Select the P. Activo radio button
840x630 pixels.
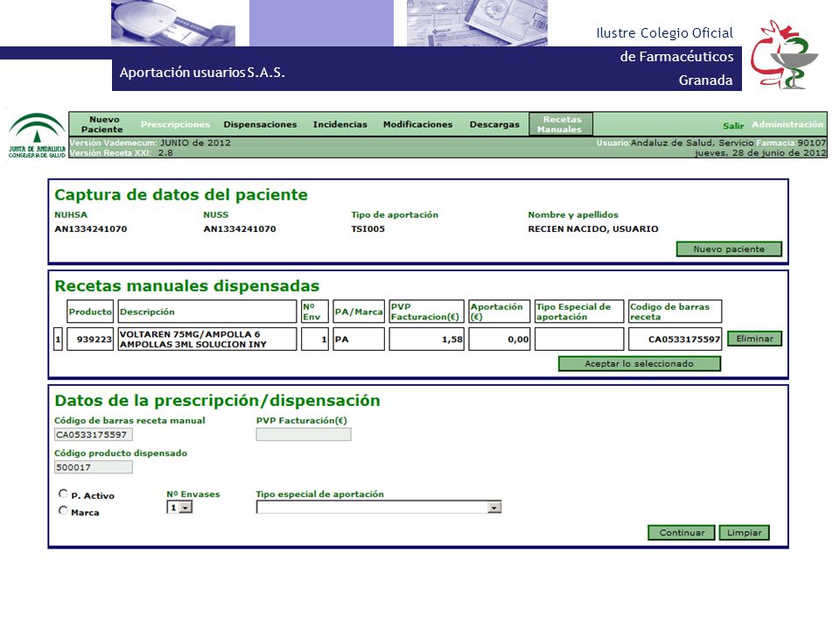point(63,493)
